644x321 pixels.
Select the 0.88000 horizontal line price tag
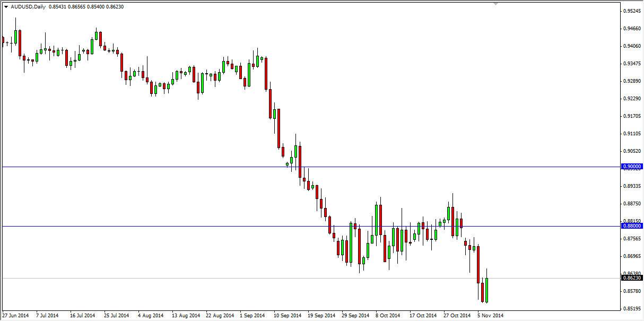(631, 227)
